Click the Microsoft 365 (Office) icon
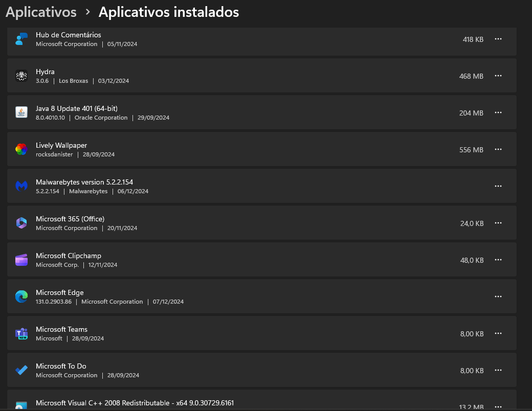 (x=21, y=223)
